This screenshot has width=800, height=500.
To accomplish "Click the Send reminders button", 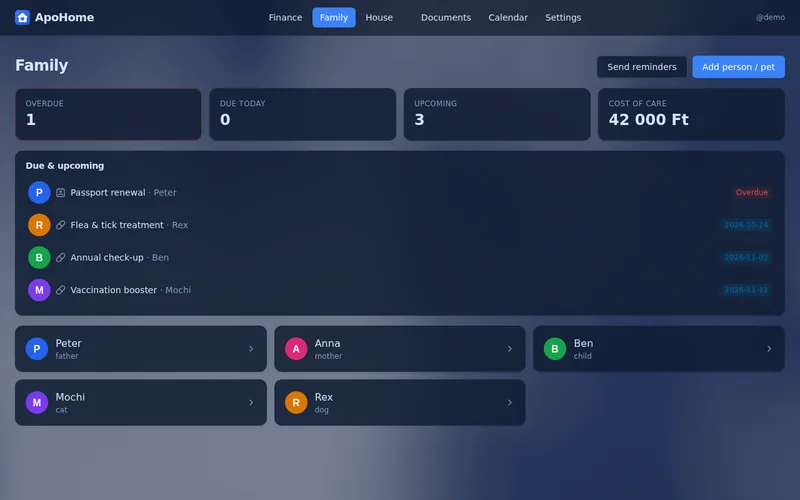I will (642, 67).
